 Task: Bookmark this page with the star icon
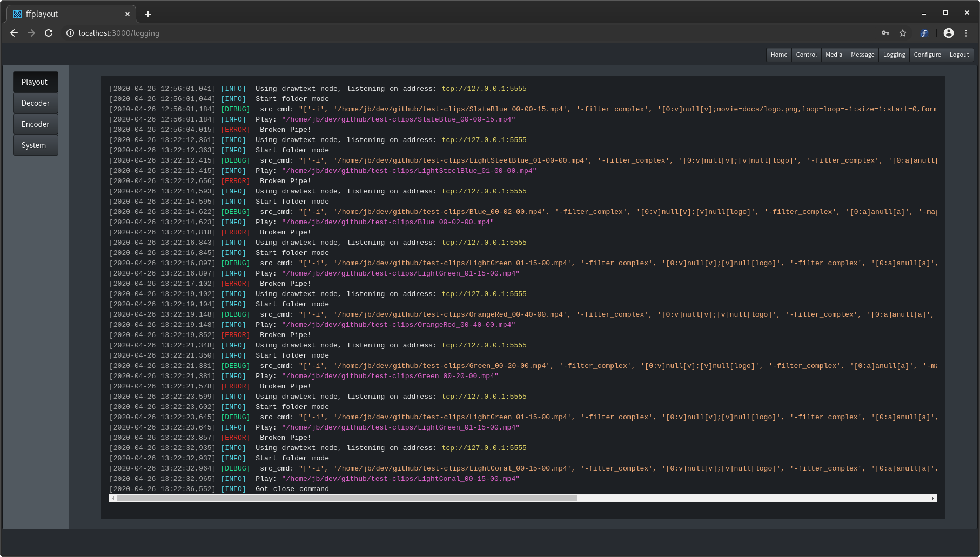click(x=903, y=33)
